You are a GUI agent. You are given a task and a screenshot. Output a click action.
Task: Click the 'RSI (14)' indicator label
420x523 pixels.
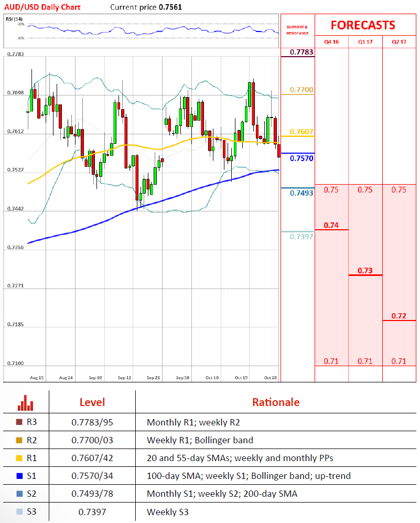point(14,19)
